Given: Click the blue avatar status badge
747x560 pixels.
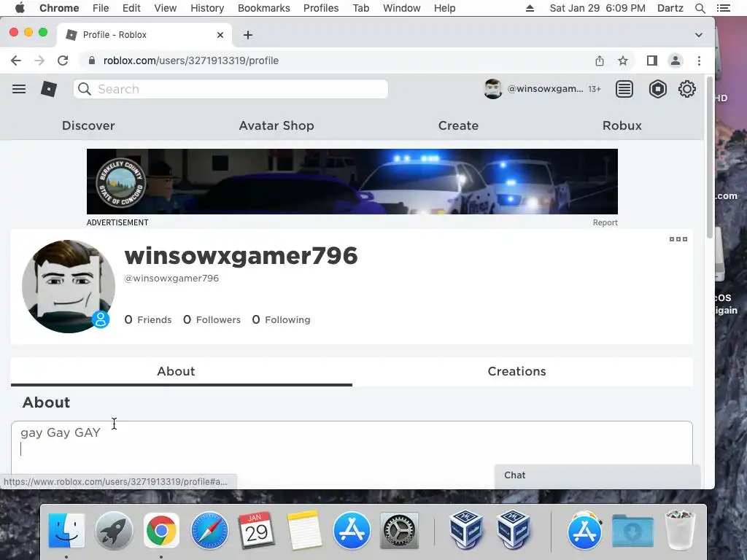Looking at the screenshot, I should pyautogui.click(x=101, y=319).
